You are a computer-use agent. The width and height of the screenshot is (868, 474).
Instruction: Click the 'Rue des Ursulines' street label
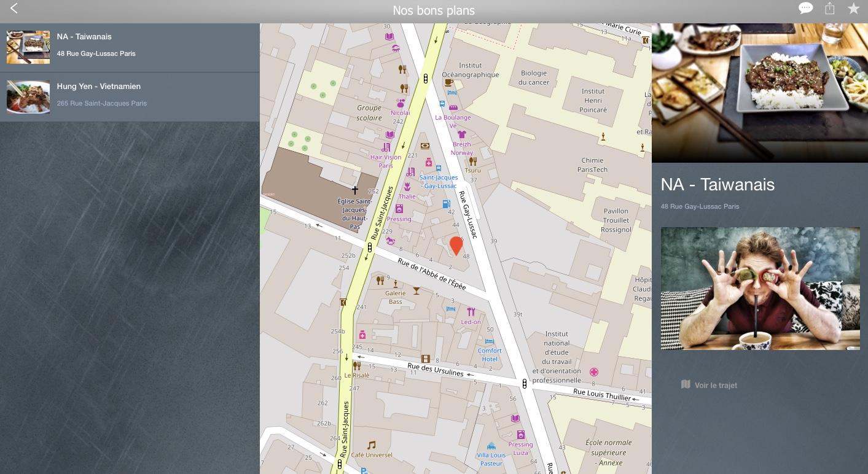pos(436,369)
